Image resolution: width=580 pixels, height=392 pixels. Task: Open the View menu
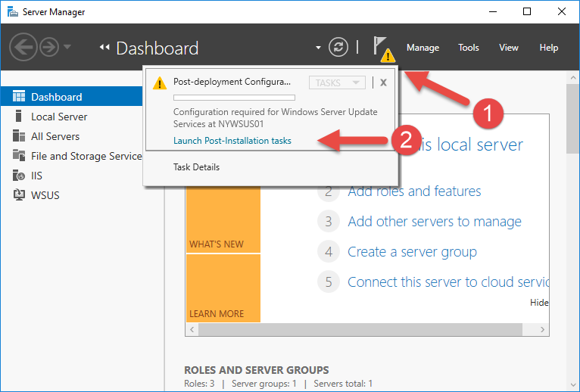pos(509,48)
